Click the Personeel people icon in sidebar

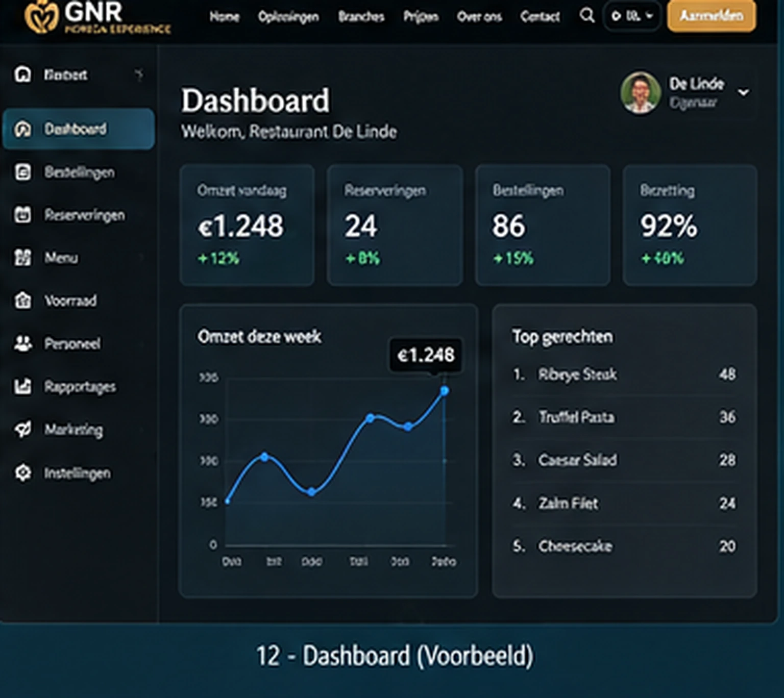click(x=23, y=343)
